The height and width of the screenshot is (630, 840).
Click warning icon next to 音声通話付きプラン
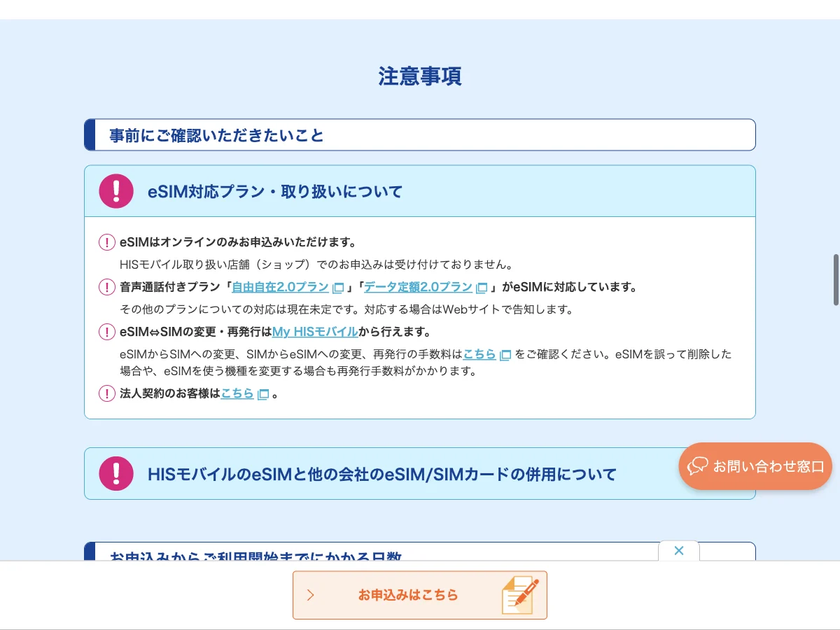[x=106, y=287]
